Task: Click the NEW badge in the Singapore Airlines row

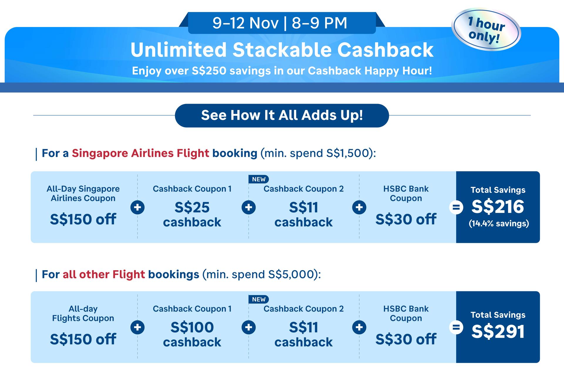Action: (258, 179)
